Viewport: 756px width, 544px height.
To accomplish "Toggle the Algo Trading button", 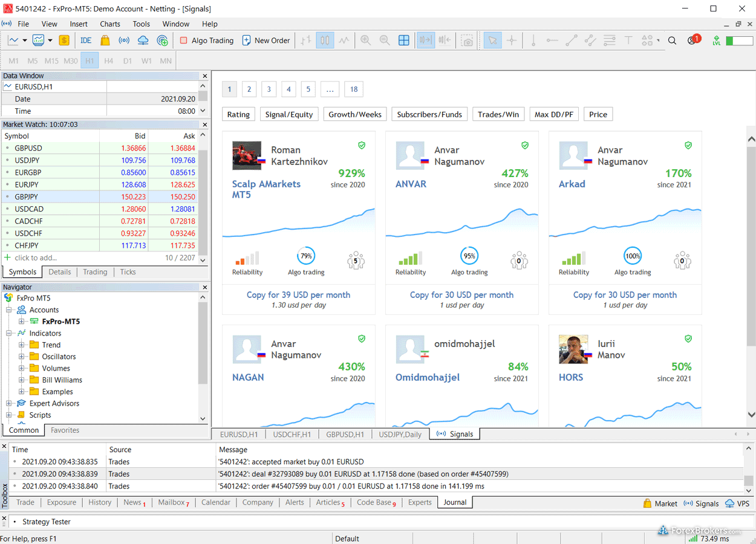I will pos(206,40).
